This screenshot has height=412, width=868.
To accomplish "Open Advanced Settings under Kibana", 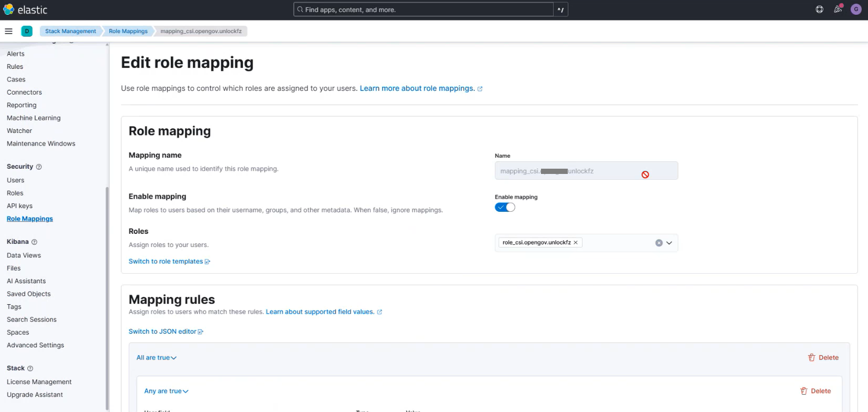I will click(35, 345).
